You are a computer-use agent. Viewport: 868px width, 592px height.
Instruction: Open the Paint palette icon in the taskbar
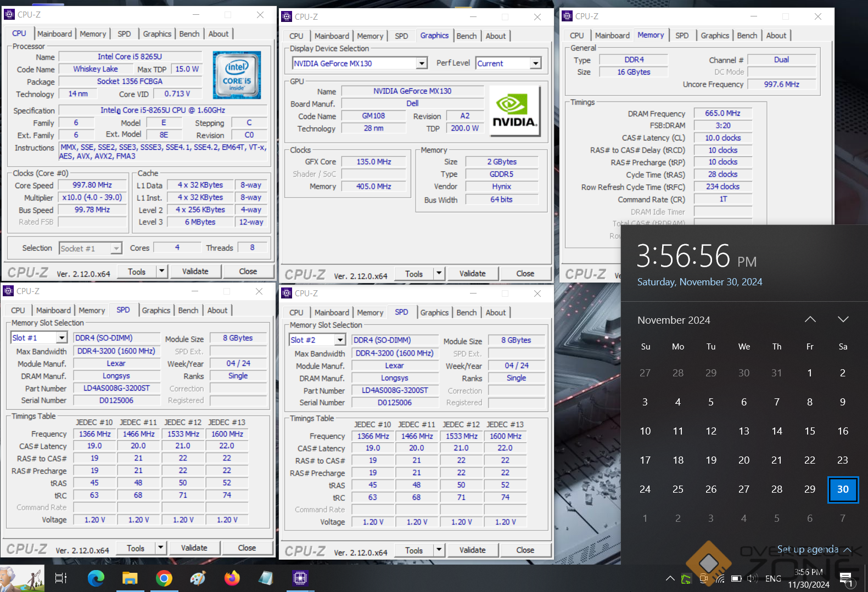(198, 578)
